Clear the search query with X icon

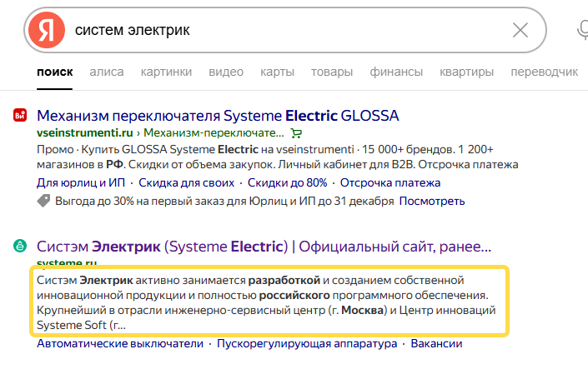[520, 31]
